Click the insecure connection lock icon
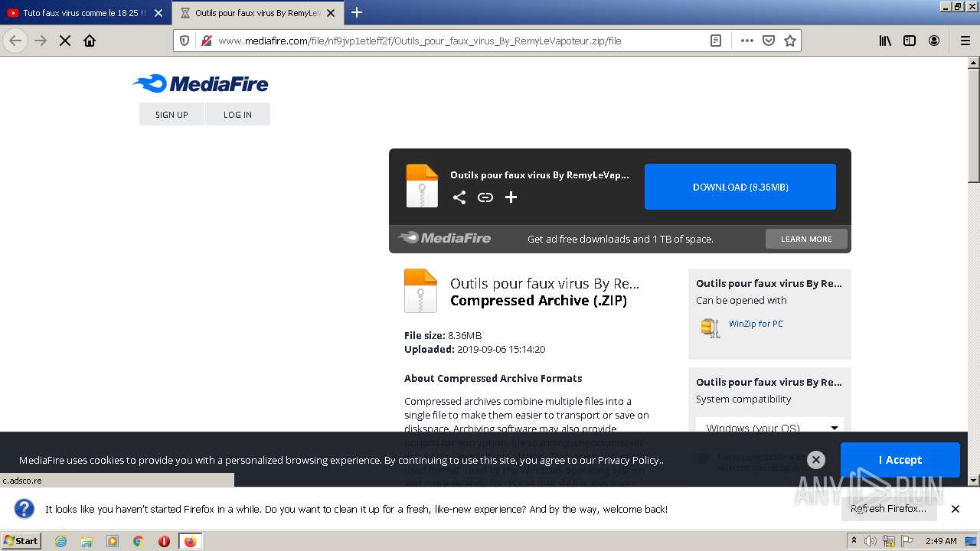Screen dimensions: 980x551 206,41
